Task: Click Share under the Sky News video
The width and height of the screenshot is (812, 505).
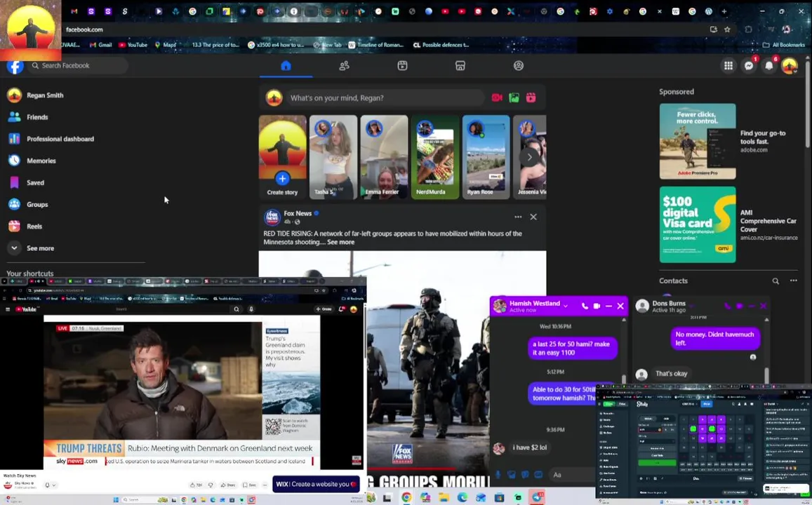Action: pos(227,485)
